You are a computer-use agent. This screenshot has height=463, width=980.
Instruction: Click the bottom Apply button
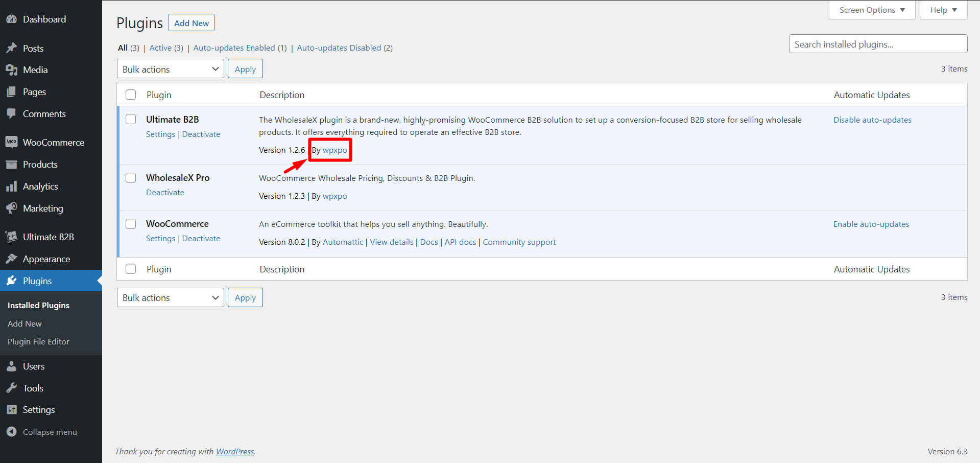(245, 297)
